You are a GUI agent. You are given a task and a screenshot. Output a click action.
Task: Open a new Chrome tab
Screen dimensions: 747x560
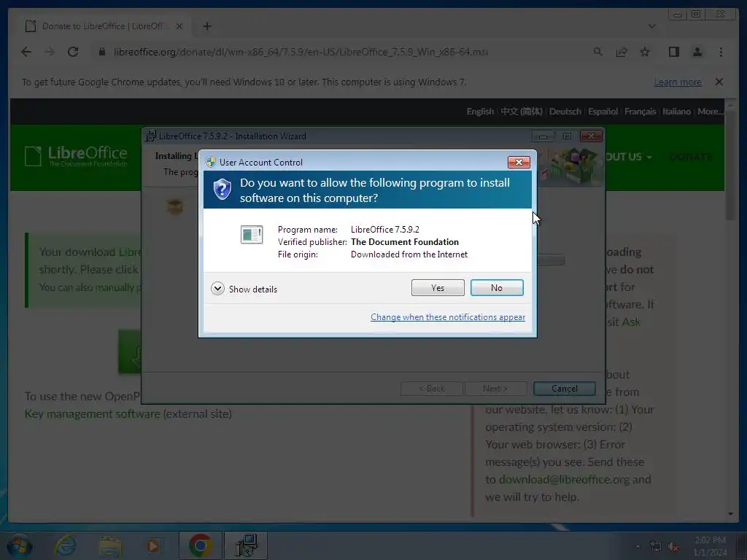pyautogui.click(x=206, y=26)
